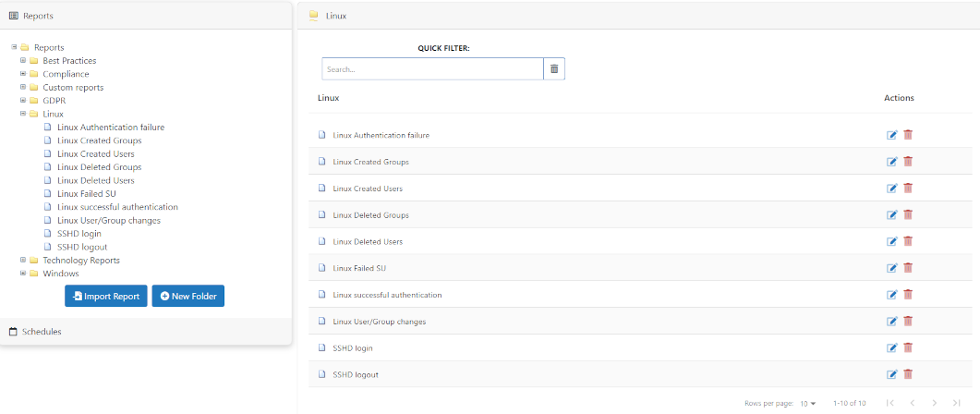Select Linux successful authentication in the tree
This screenshot has height=414, width=980.
pyautogui.click(x=117, y=206)
